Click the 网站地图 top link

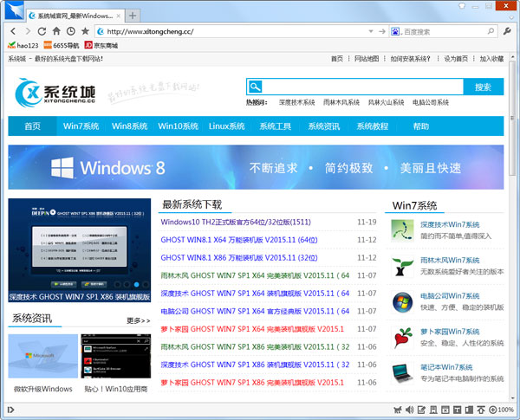click(x=367, y=59)
